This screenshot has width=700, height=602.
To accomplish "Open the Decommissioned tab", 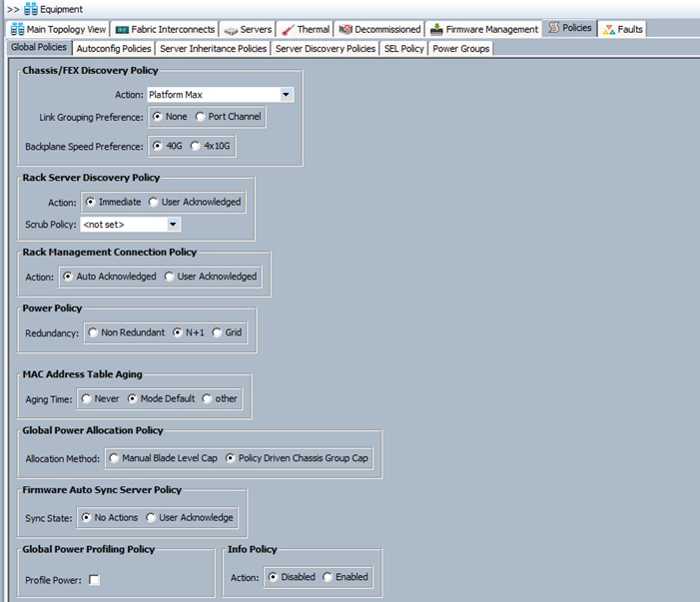I will click(x=379, y=30).
